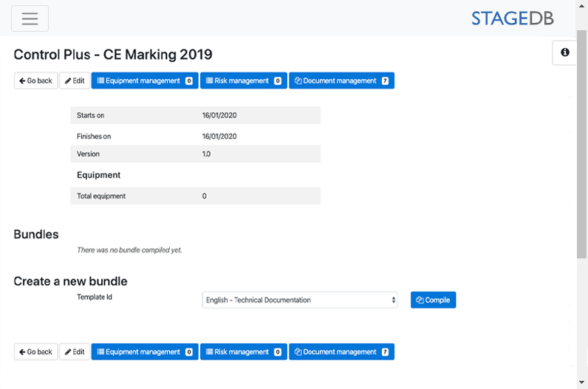Click the badge 7 on top Document management
Viewport: 588px width, 389px height.
click(x=385, y=80)
